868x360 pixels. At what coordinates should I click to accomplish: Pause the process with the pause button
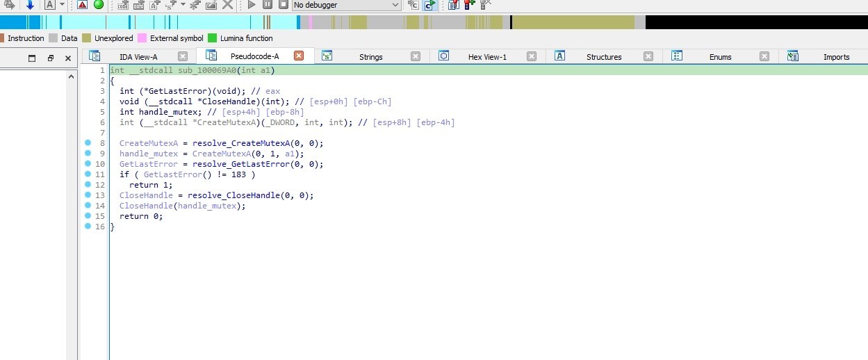click(x=268, y=4)
